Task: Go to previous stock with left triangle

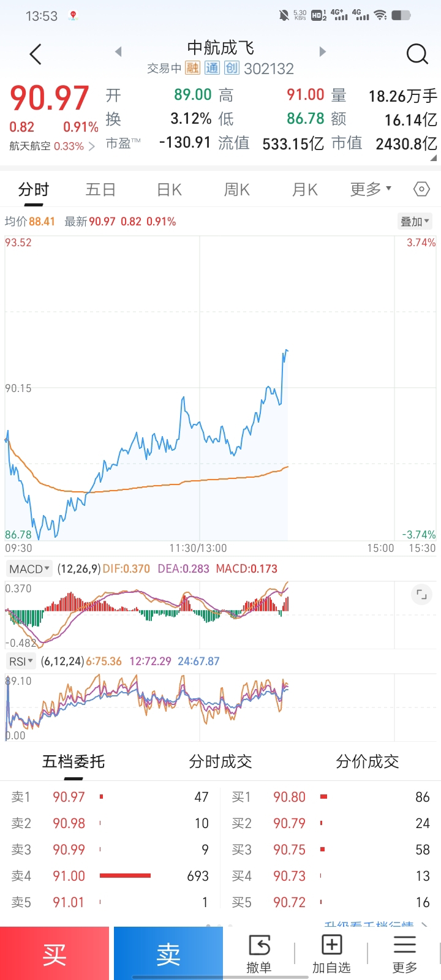Action: tap(118, 52)
